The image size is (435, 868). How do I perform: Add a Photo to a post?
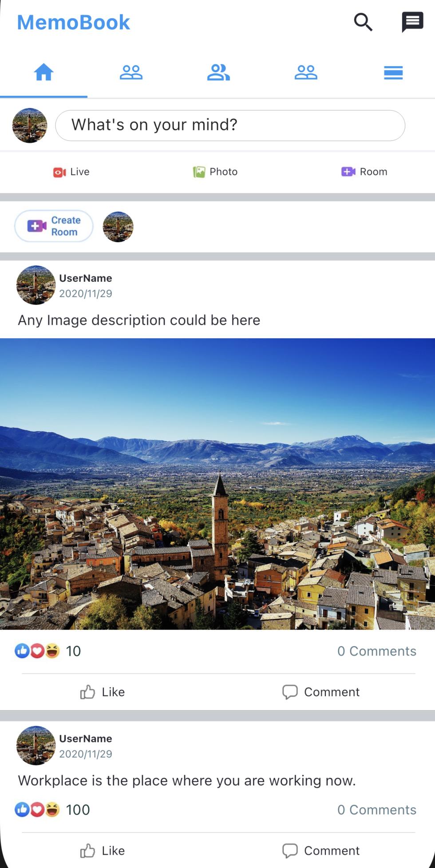pyautogui.click(x=216, y=172)
